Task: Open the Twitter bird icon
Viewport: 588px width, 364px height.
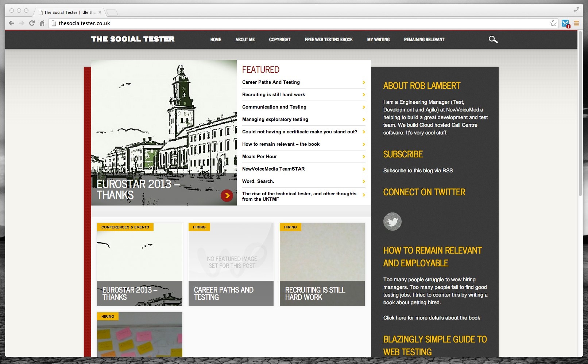Action: tap(392, 222)
